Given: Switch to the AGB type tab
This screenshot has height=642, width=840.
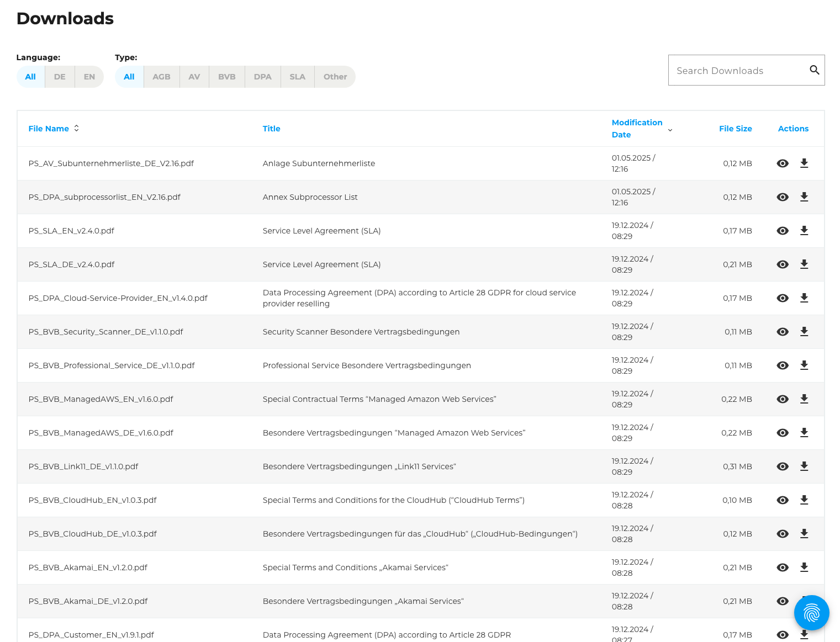Looking at the screenshot, I should [x=161, y=77].
